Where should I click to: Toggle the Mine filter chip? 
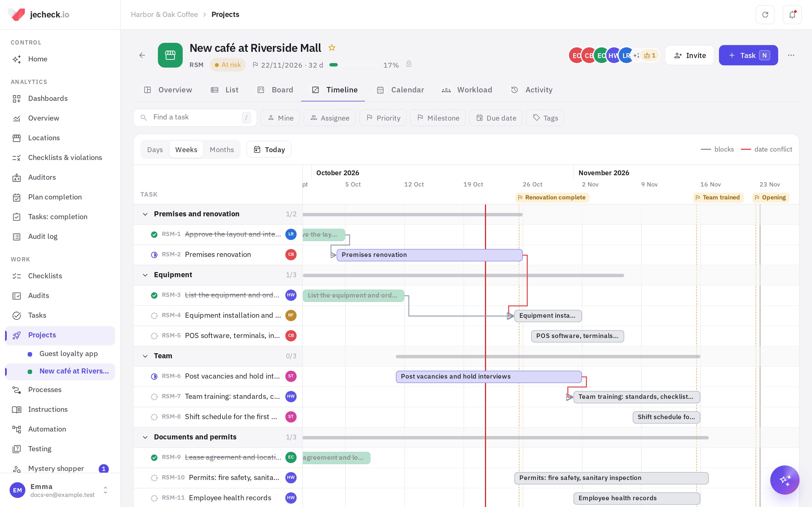click(x=280, y=118)
